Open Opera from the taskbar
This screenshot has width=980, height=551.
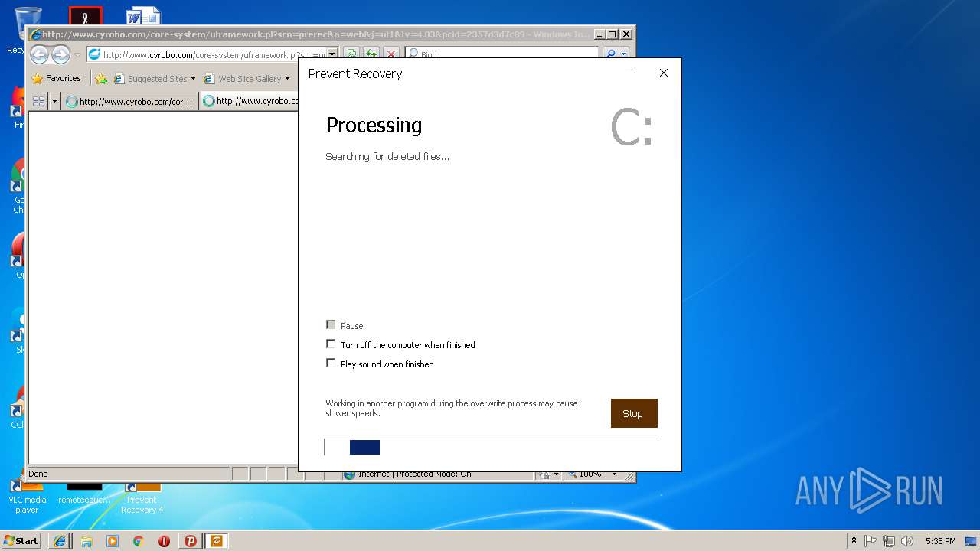164,541
